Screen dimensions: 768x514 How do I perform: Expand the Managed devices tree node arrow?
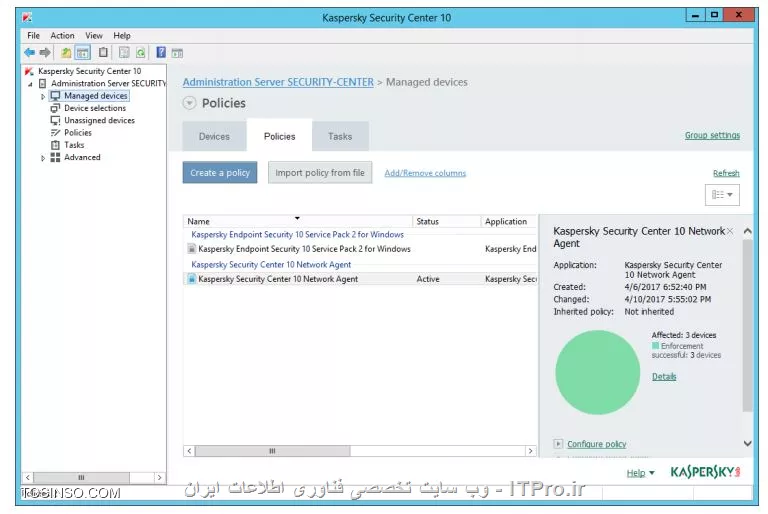tap(43, 97)
